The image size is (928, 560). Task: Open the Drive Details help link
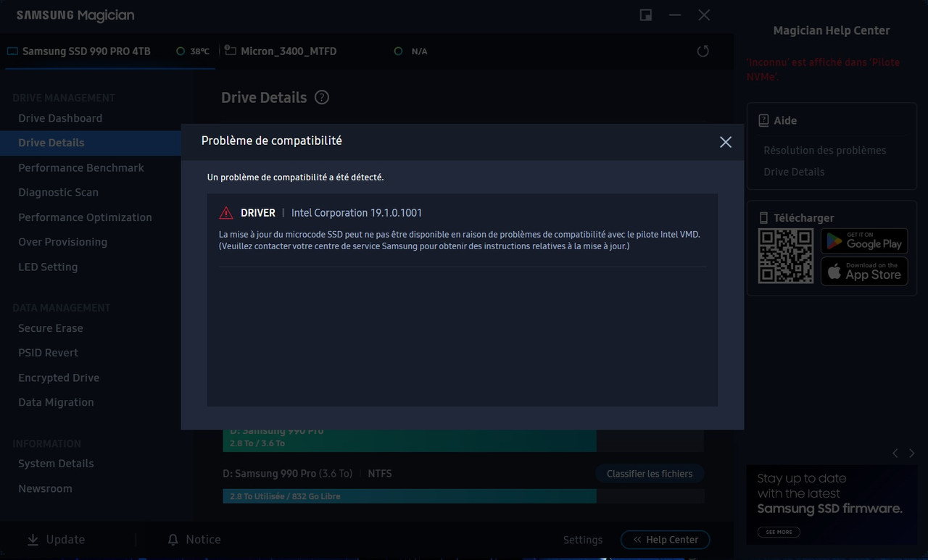(x=794, y=172)
